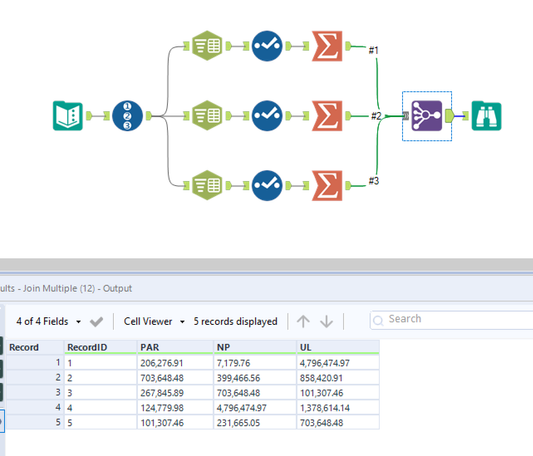Select UL cell 4,796,474.97 in row 1
The height and width of the screenshot is (456, 533).
pyautogui.click(x=338, y=363)
